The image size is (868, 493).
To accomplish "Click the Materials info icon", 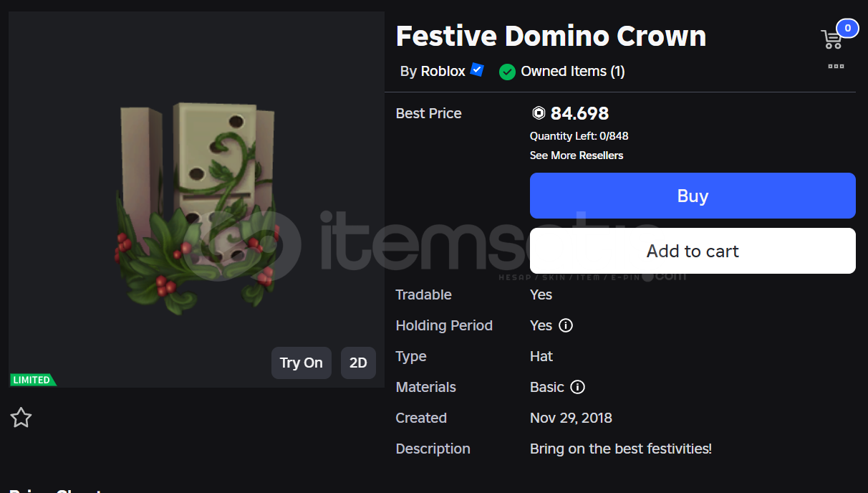I will 577,387.
